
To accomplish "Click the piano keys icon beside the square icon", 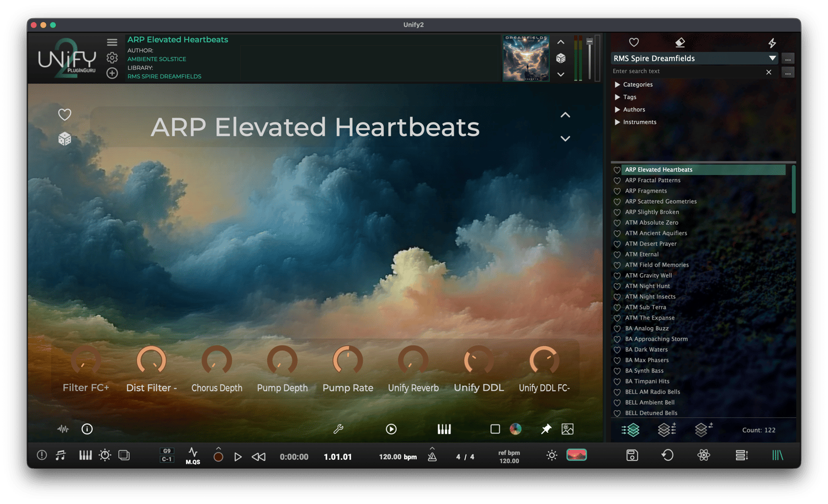I will (x=444, y=429).
